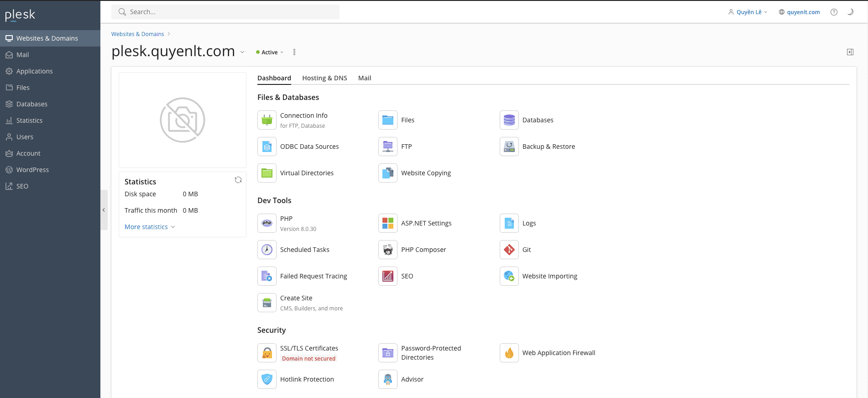Image resolution: width=868 pixels, height=398 pixels.
Task: Open the Advisor owl icon
Action: click(388, 379)
